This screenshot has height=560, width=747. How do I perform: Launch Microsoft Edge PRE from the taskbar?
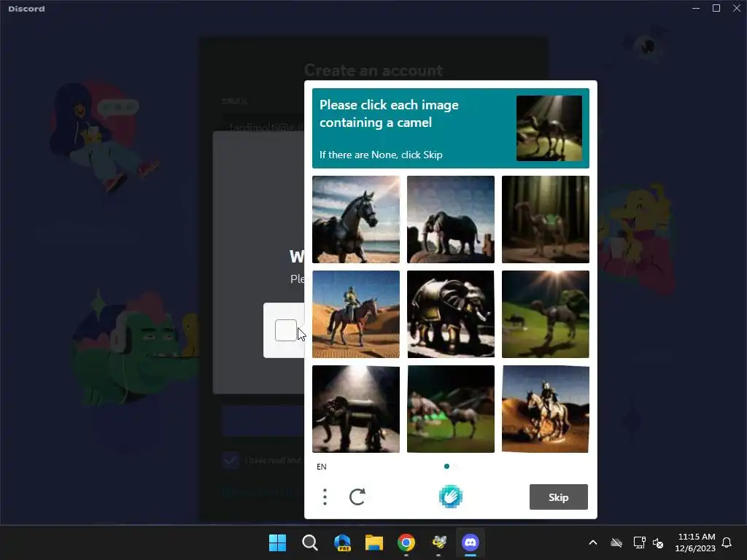pos(342,542)
